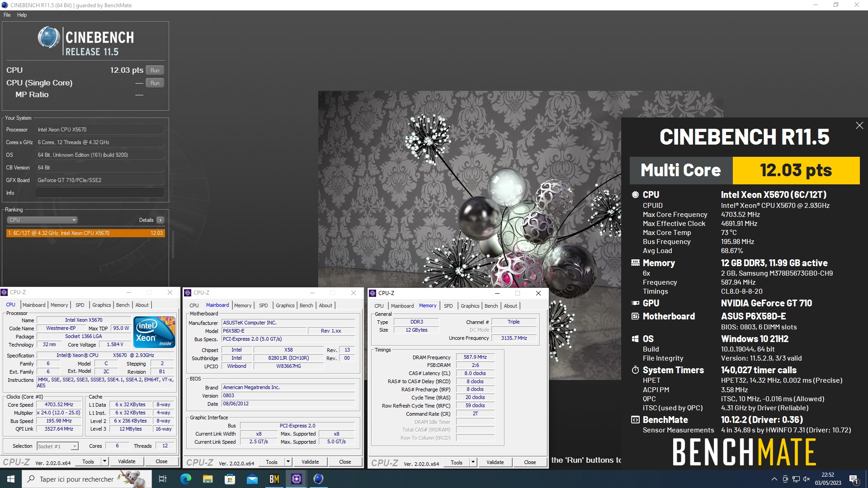Show hidden tray icons chevron
Viewport: 868px width, 488px height.
coord(774,479)
